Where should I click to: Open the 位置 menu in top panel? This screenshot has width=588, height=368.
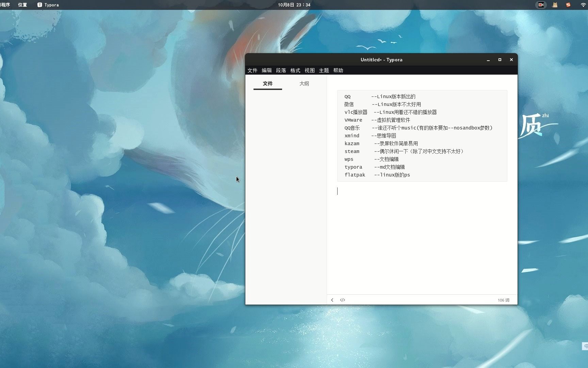click(x=22, y=5)
